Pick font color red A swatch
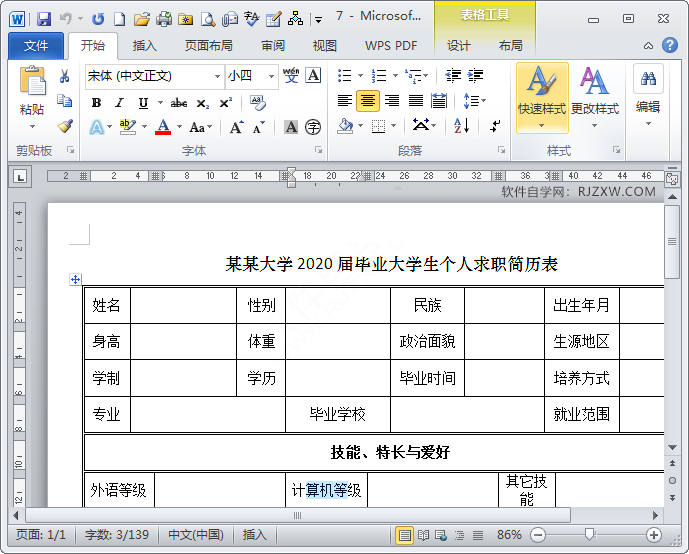689x554 pixels. click(x=163, y=127)
